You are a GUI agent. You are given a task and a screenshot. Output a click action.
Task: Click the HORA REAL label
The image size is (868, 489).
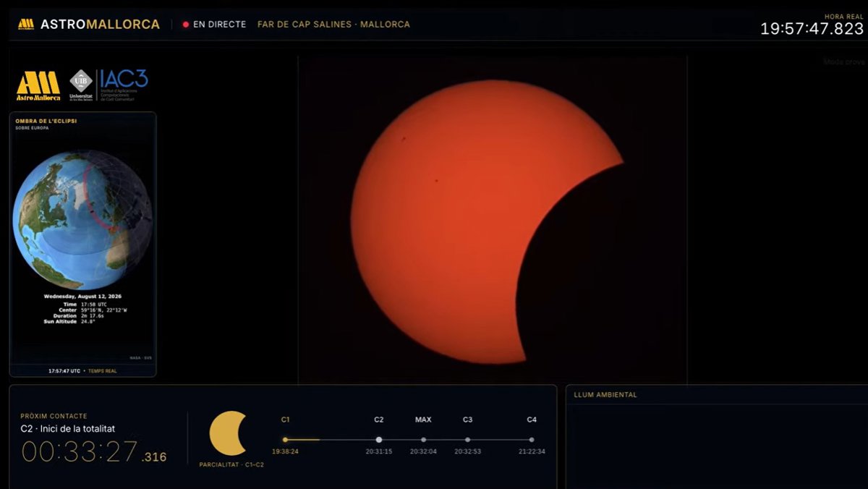click(x=844, y=16)
